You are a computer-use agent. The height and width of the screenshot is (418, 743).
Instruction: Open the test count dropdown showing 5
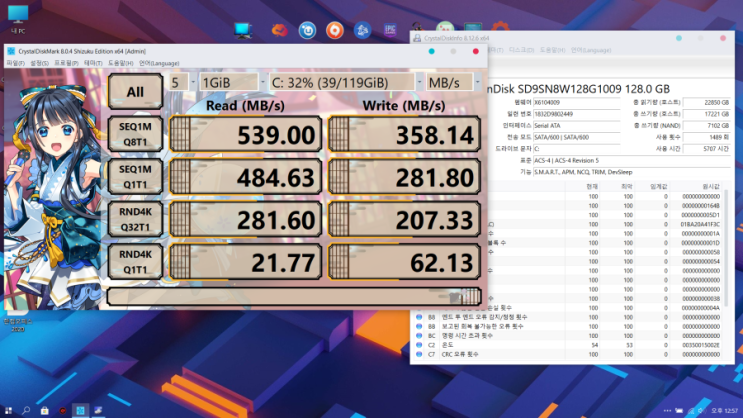click(x=183, y=82)
